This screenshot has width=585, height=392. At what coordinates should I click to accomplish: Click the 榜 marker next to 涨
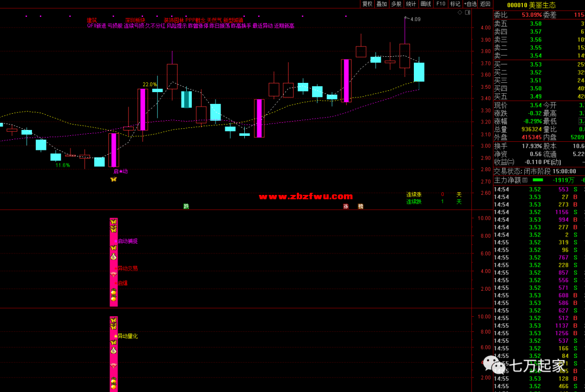tap(360, 206)
